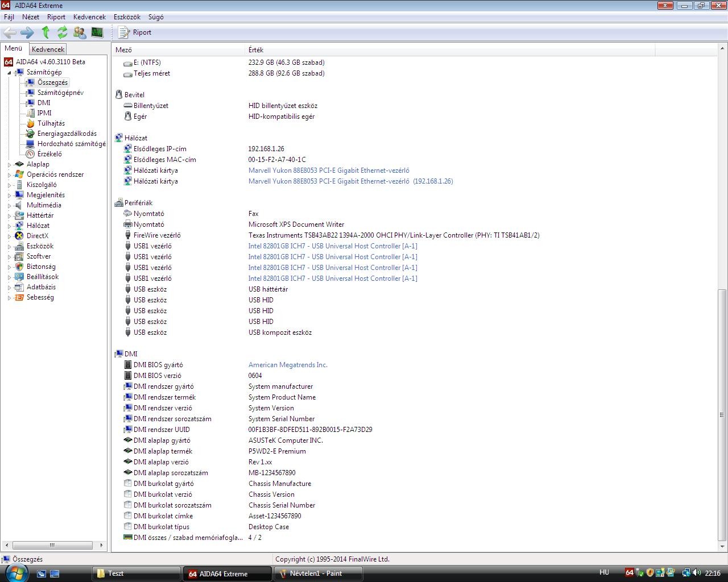
Task: Sort by the Érték column header
Action: point(450,50)
